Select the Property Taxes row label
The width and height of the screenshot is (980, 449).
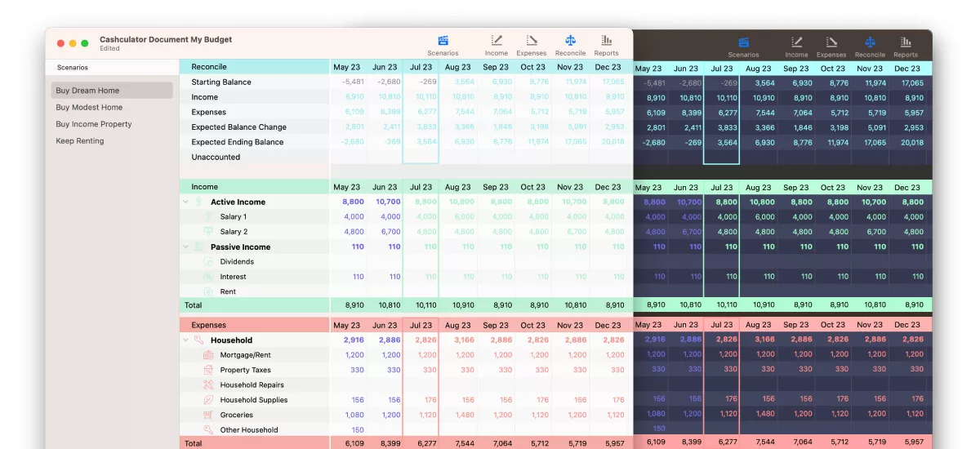(x=245, y=370)
